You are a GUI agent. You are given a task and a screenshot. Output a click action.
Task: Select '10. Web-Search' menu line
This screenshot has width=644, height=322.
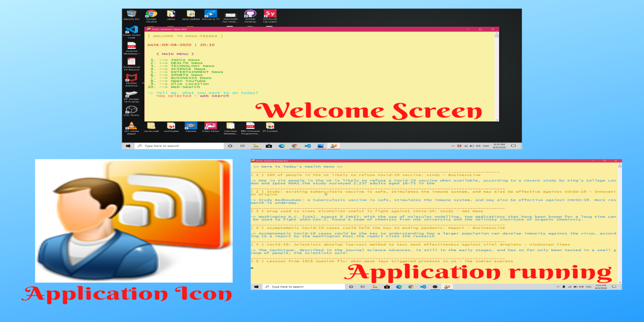click(x=174, y=87)
